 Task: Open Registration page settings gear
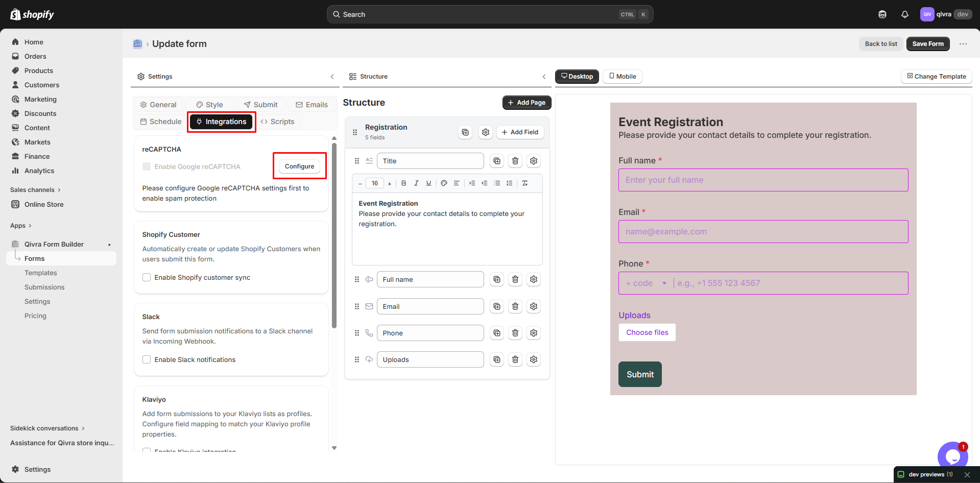[x=486, y=132]
